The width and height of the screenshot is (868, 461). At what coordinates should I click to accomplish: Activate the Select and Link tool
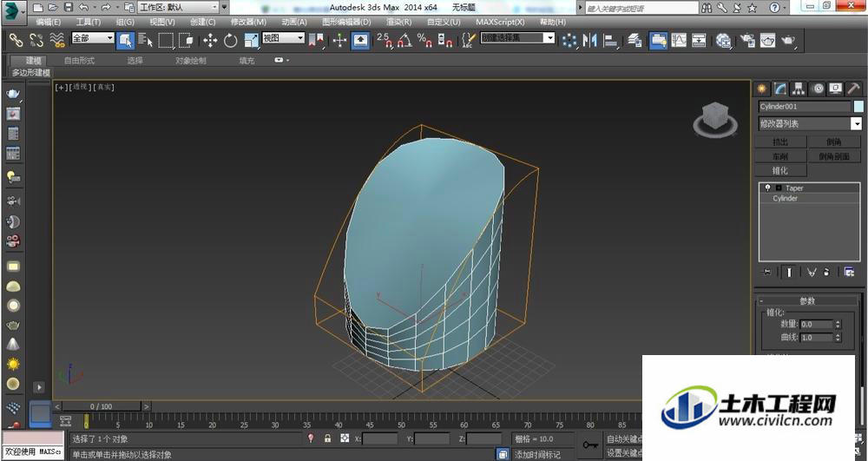pyautogui.click(x=16, y=41)
